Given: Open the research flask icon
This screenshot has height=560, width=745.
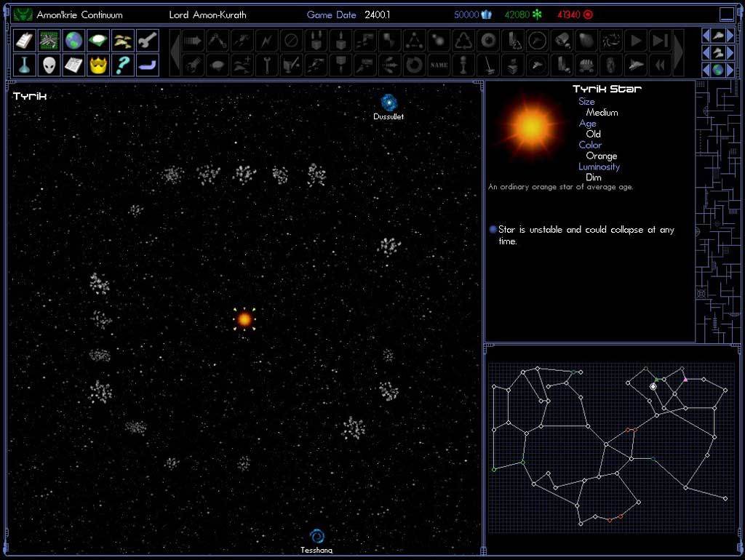Looking at the screenshot, I should pos(24,65).
